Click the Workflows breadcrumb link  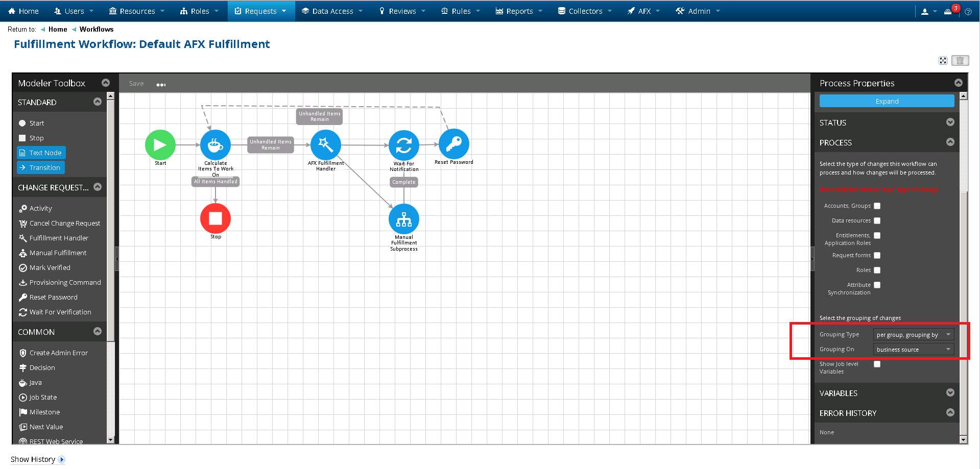coord(97,29)
